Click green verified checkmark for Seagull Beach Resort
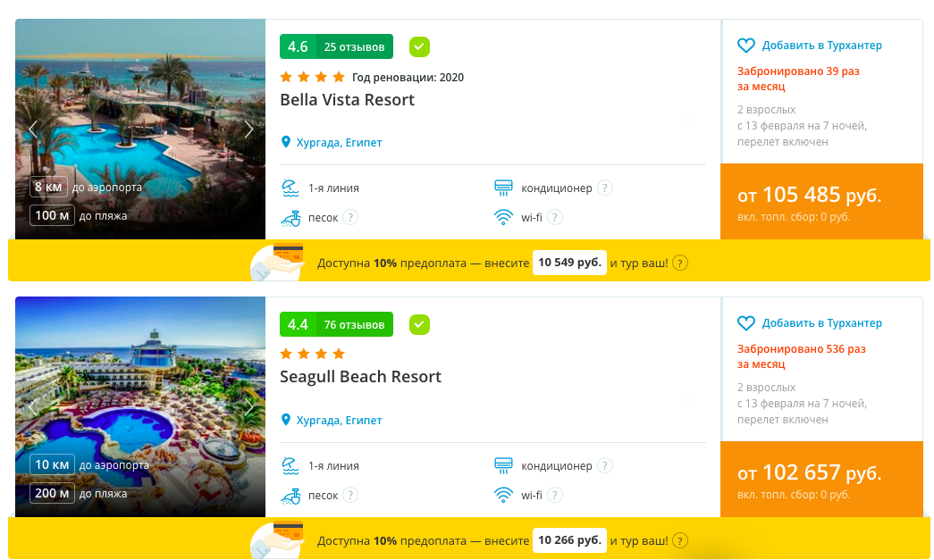Screen dimensions: 934x560 [x=419, y=324]
